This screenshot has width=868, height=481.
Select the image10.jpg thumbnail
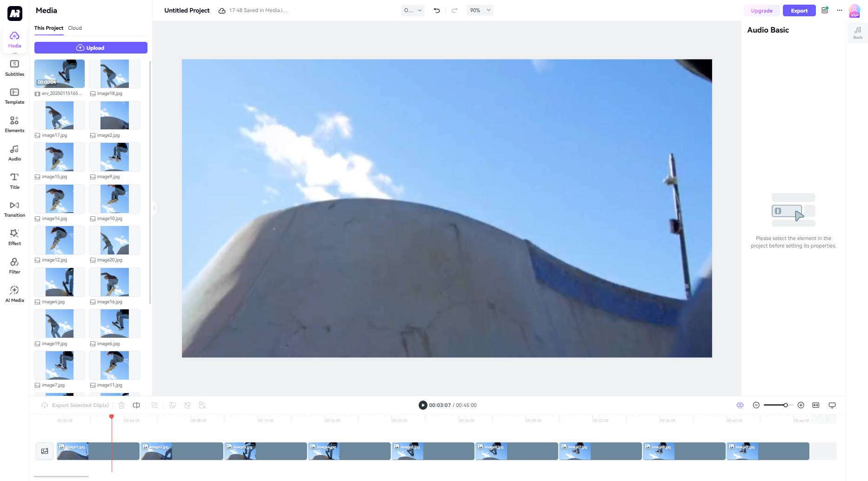coord(114,199)
